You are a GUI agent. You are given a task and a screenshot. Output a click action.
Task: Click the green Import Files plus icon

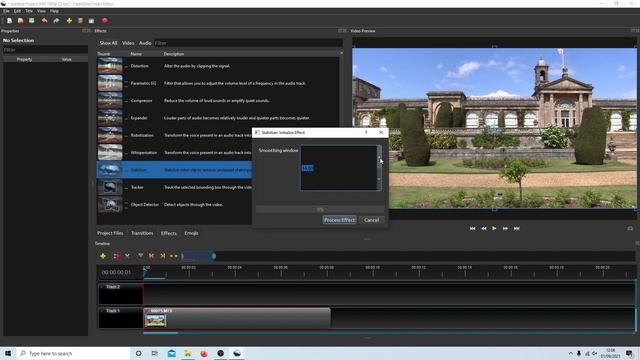(69, 20)
